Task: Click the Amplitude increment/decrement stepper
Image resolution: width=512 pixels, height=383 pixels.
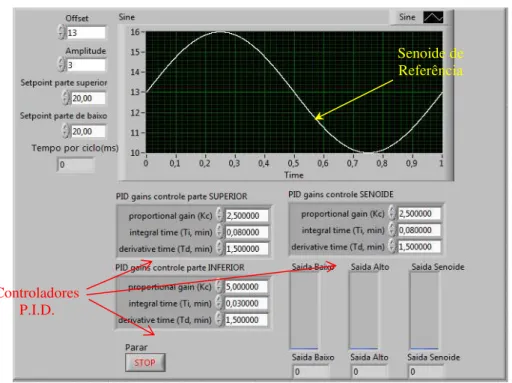Action: point(61,64)
